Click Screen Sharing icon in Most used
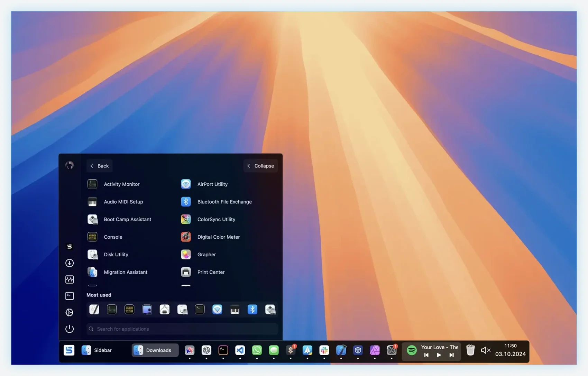This screenshot has width=588, height=376. coord(147,310)
